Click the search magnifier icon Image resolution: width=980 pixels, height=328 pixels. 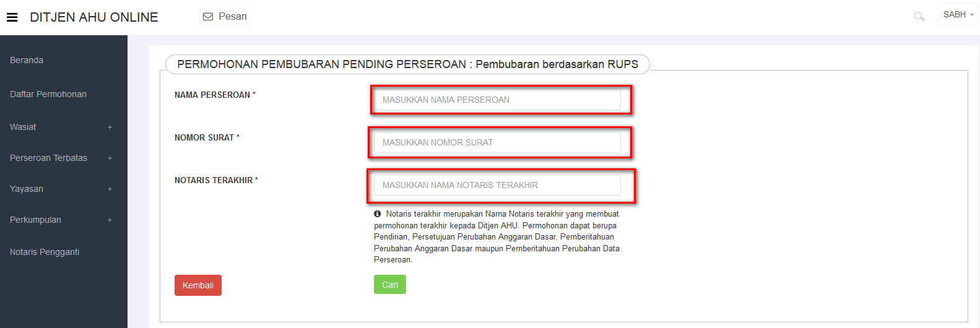[919, 17]
